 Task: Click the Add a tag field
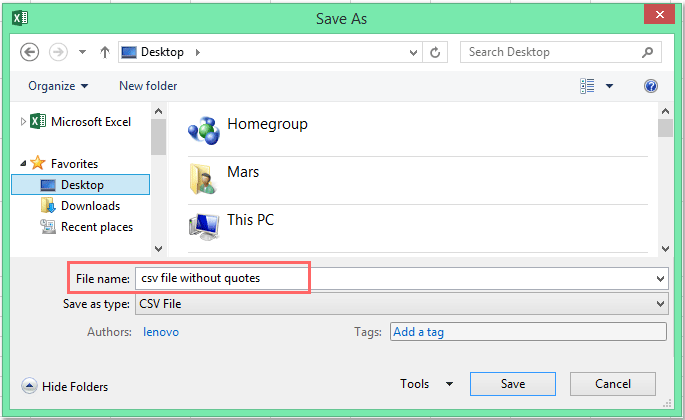point(528,332)
